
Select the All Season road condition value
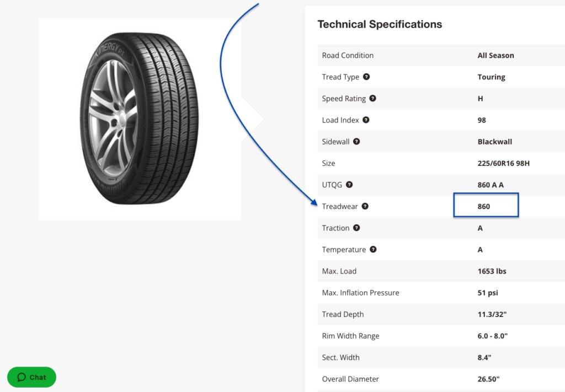(495, 55)
